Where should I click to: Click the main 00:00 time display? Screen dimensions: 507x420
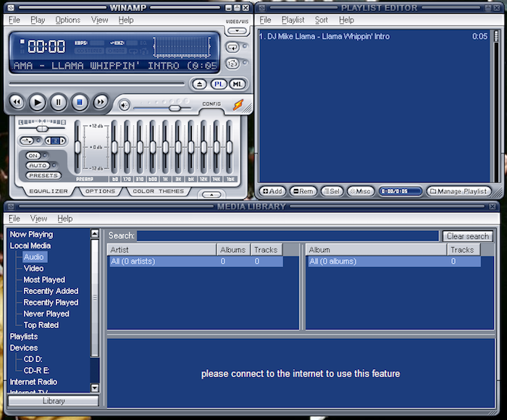[x=46, y=46]
